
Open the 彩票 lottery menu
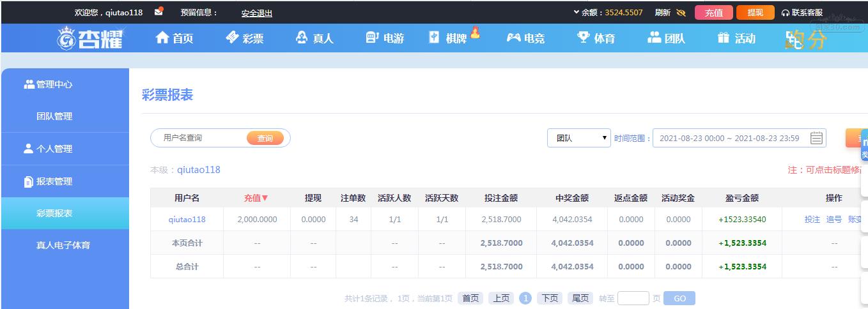point(244,38)
